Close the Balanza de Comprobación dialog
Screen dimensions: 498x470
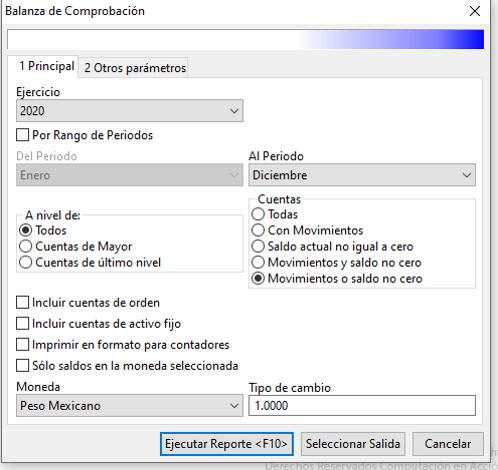[x=474, y=11]
